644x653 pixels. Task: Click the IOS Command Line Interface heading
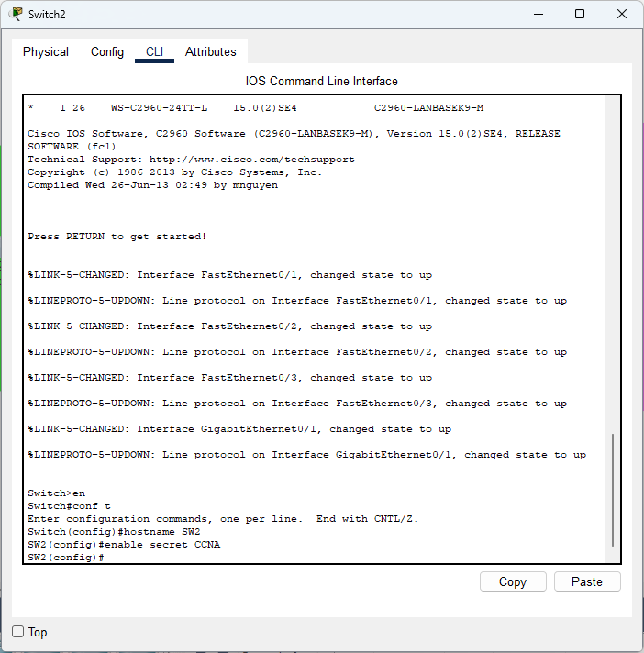(322, 81)
